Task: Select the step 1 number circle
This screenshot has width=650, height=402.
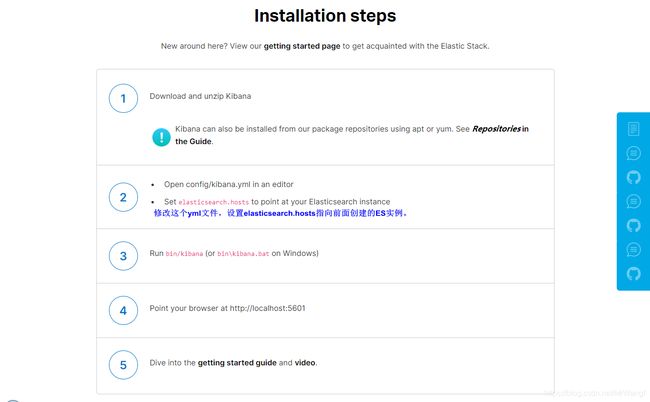Action: pyautogui.click(x=123, y=98)
